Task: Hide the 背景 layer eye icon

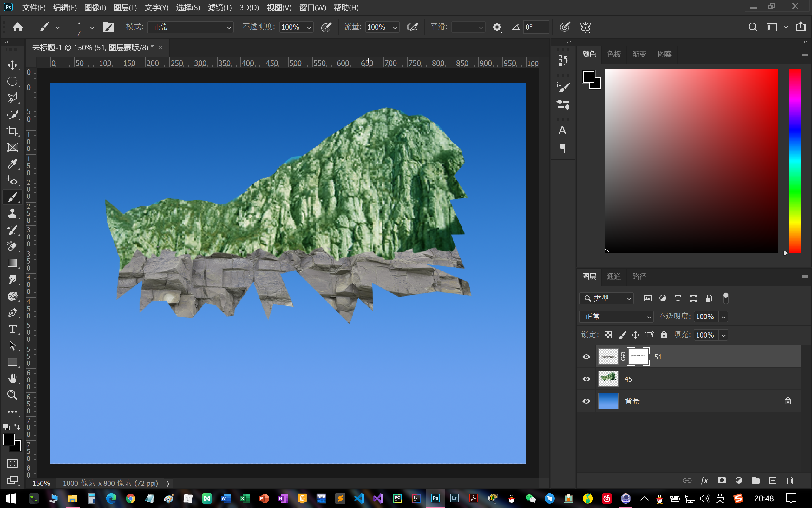Action: (586, 401)
